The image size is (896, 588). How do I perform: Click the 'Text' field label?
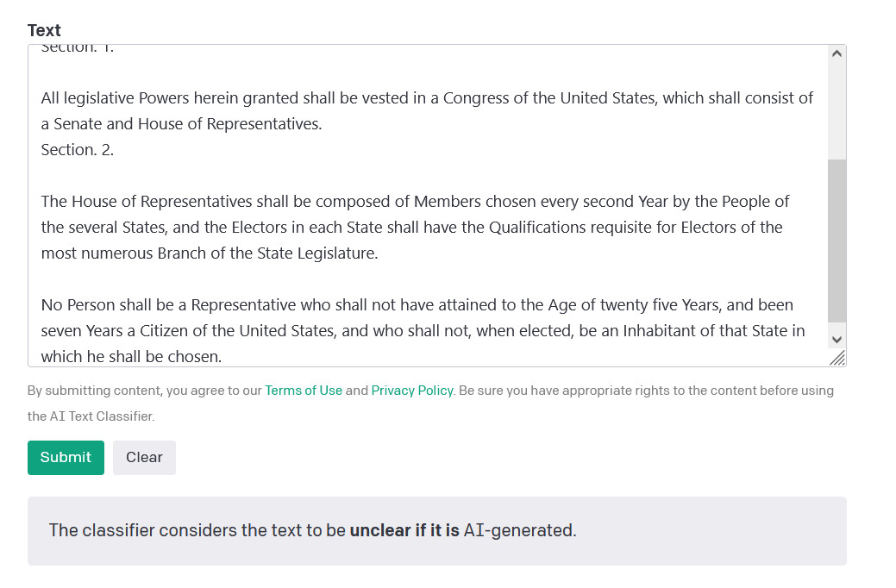(44, 30)
